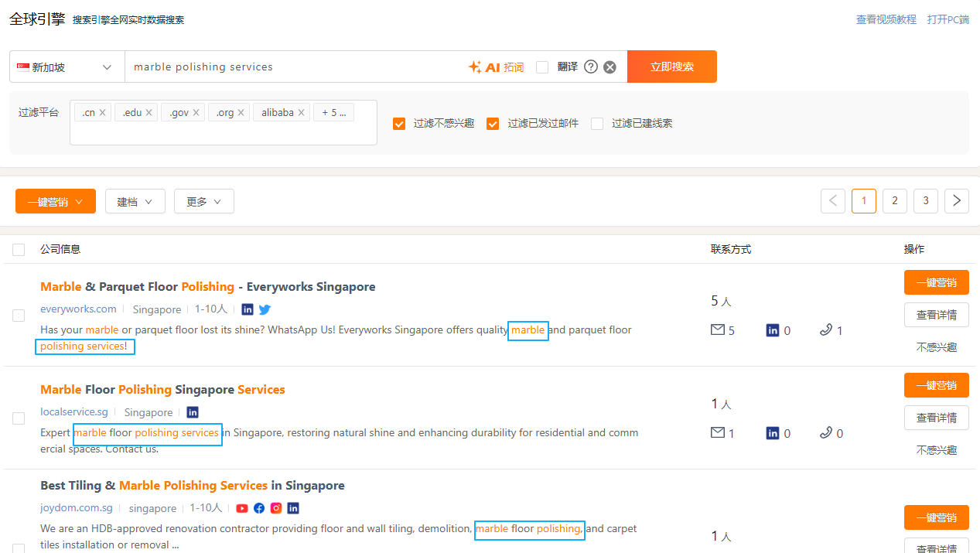This screenshot has height=553, width=980.
Task: Toggle the 翻译 checkbox
Action: [x=542, y=67]
